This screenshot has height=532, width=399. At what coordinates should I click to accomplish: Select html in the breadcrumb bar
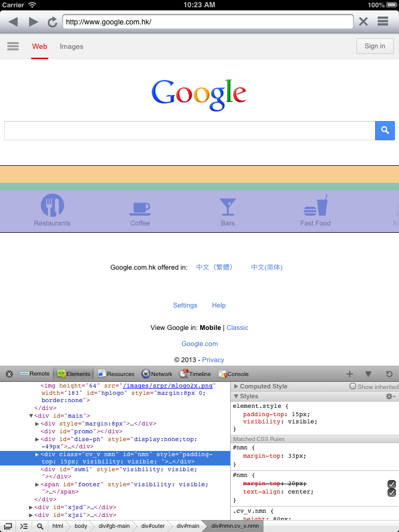tap(58, 526)
